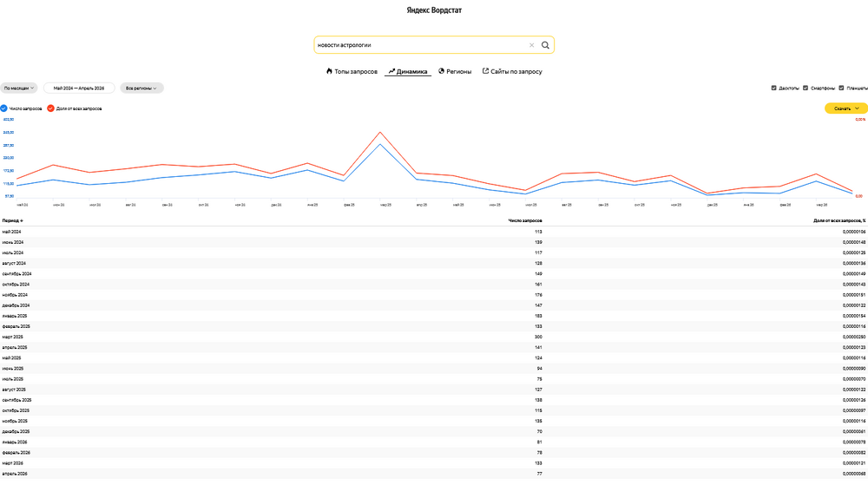Click the March 2025 peak on the red line

(x=380, y=132)
